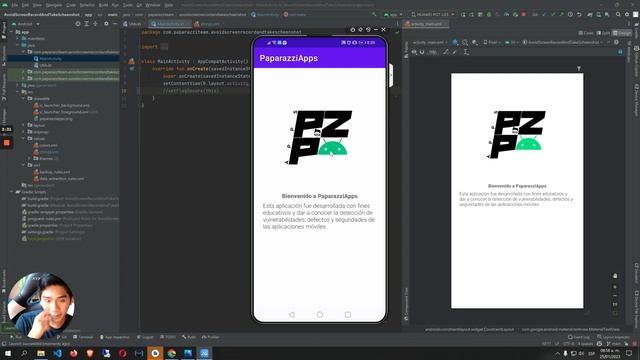This screenshot has height=360, width=640.
Task: Switch to the MainActivity.kt editor tab
Action: click(171, 24)
